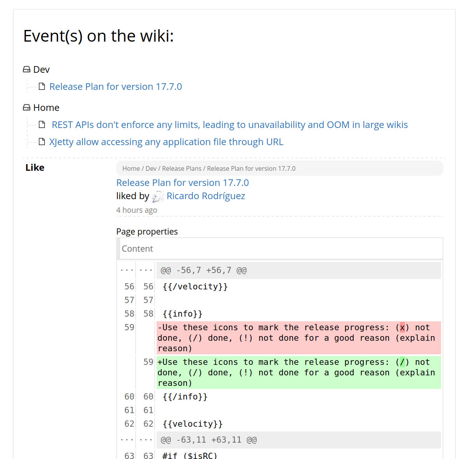
Task: Go to Release Plans in the breadcrumb
Action: (x=181, y=168)
